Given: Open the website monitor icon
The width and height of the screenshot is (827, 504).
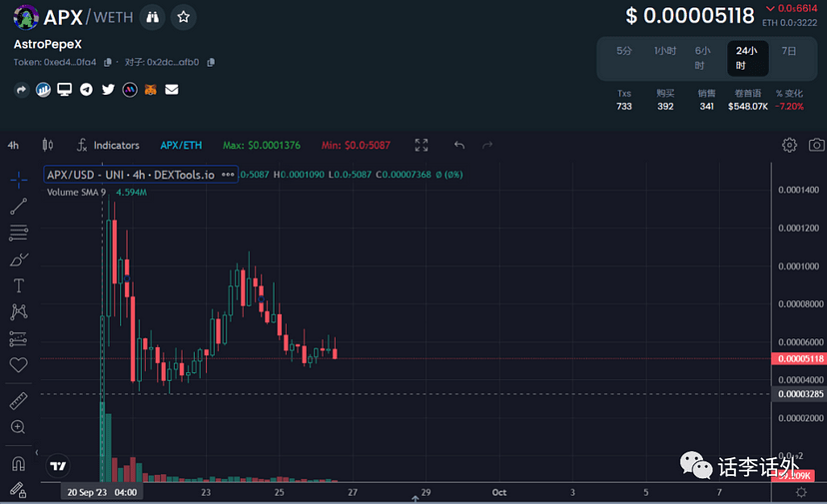Looking at the screenshot, I should tap(64, 90).
